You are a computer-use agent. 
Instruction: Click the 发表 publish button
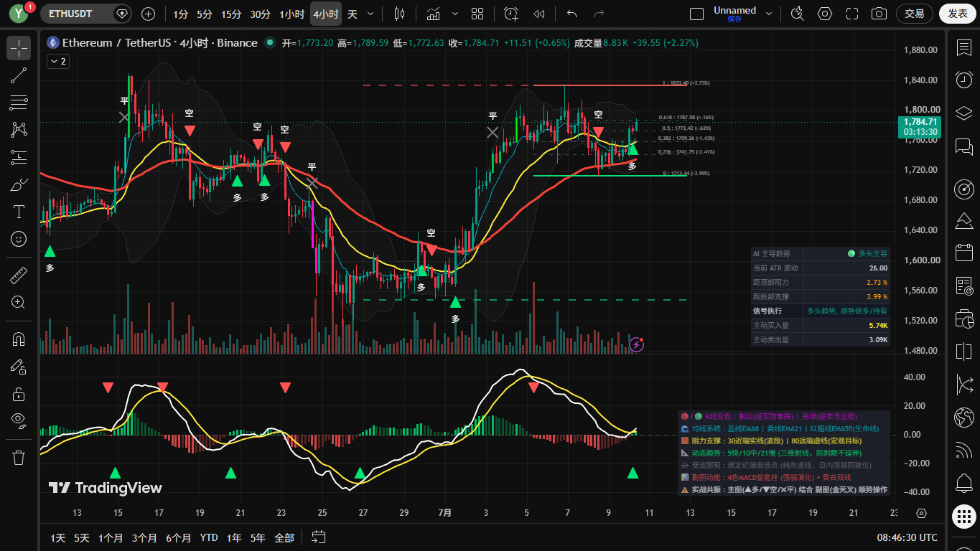click(x=958, y=14)
